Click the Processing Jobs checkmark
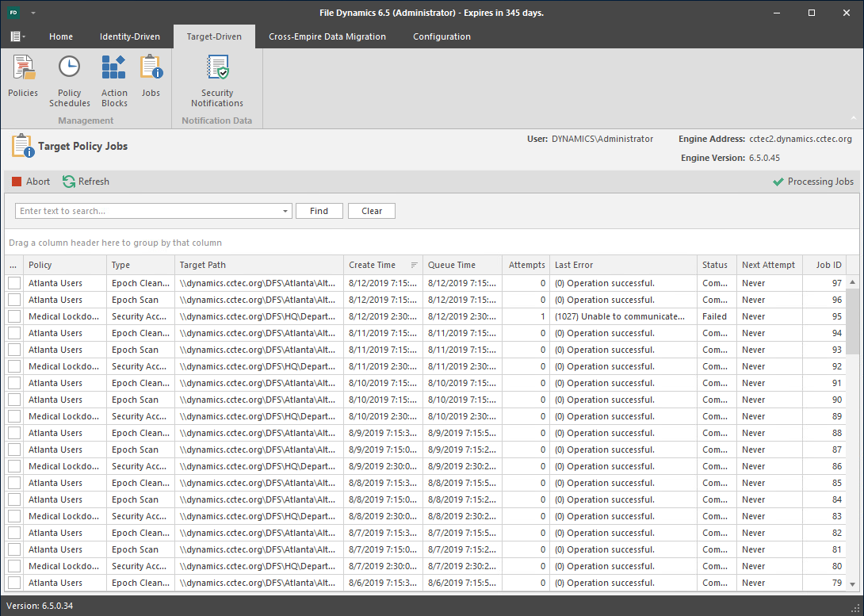 [778, 182]
